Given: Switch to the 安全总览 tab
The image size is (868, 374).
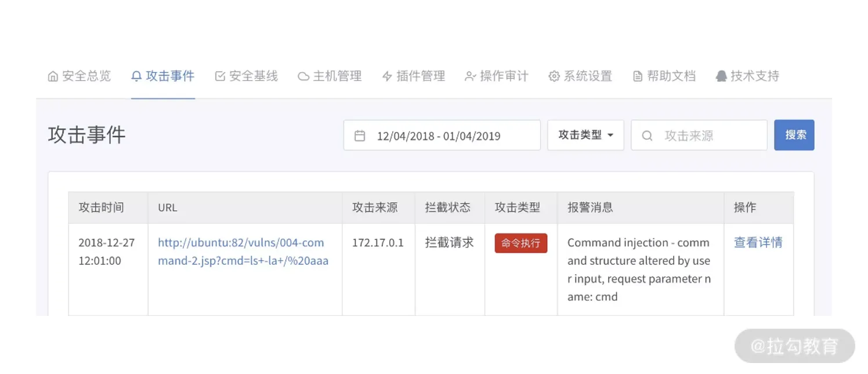Looking at the screenshot, I should 79,76.
